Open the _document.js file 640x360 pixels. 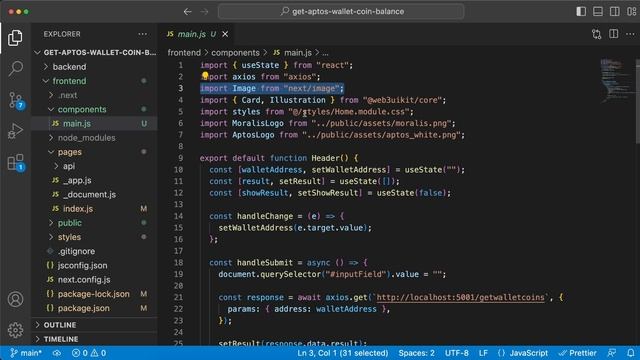[x=94, y=194]
